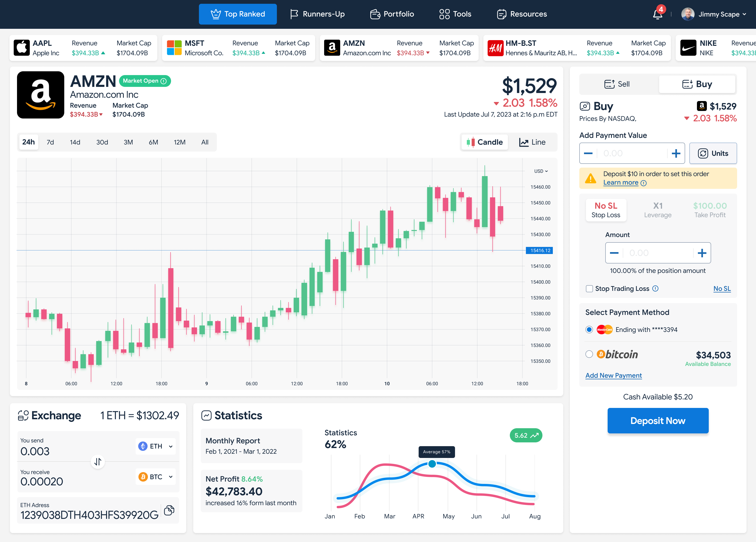Expand the USD chart currency dropdown
Viewport: 756px width, 542px height.
pos(541,171)
